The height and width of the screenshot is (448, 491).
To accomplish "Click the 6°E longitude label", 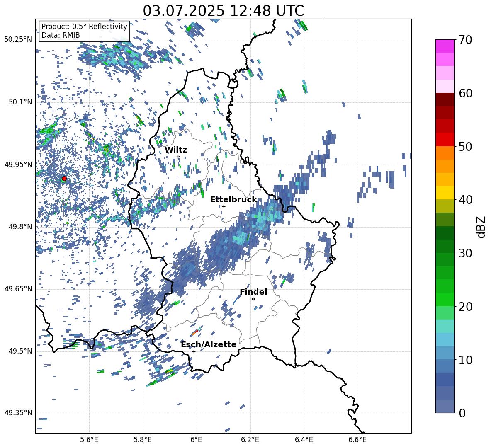I will 196,440.
